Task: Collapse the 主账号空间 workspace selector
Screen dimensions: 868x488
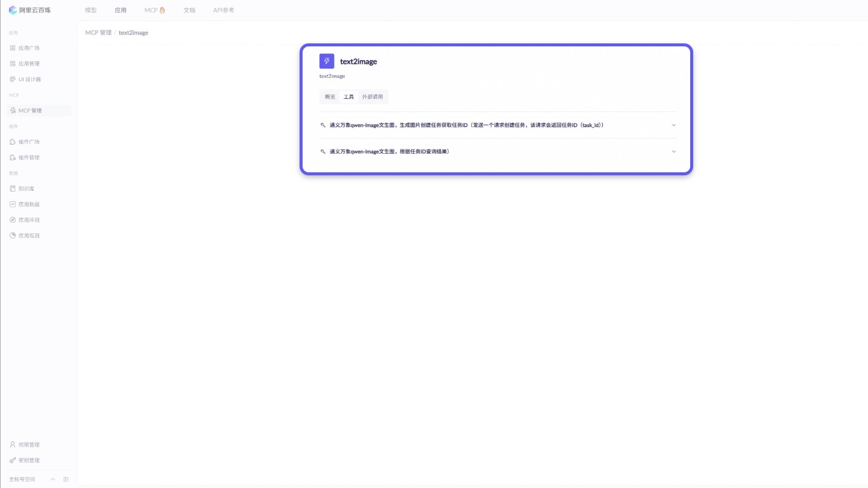Action: [52, 479]
